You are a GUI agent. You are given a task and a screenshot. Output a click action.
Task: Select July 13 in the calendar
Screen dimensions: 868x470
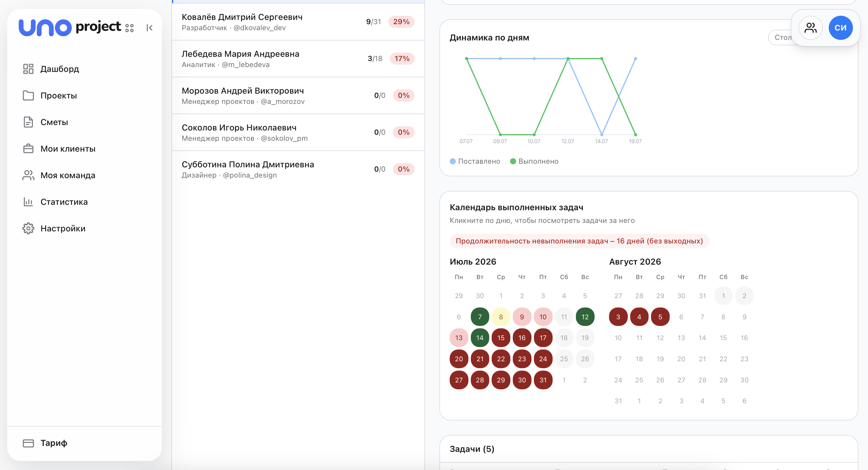[459, 338]
